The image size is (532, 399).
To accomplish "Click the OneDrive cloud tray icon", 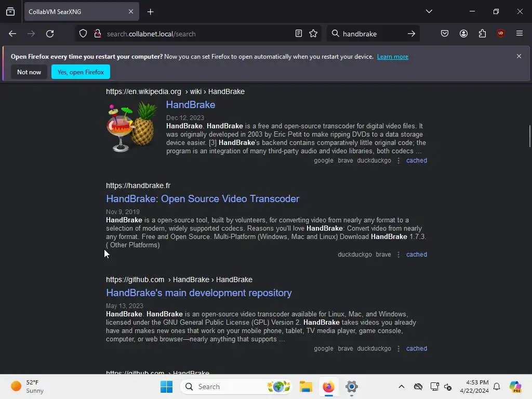I will tap(418, 387).
